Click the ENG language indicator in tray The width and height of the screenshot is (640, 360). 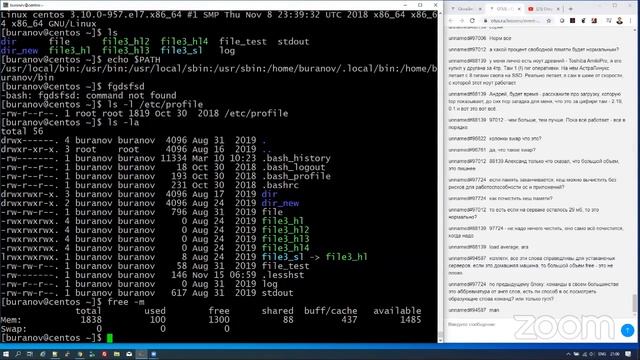click(602, 354)
